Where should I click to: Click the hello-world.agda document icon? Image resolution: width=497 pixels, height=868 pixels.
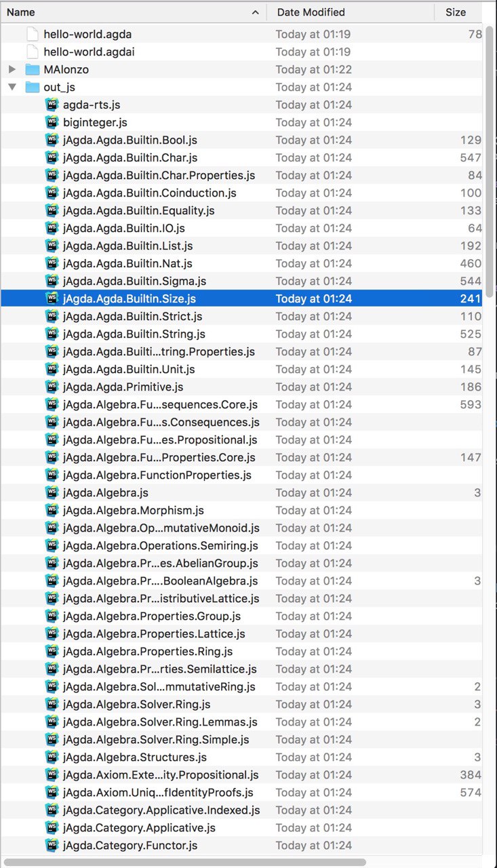(32, 34)
